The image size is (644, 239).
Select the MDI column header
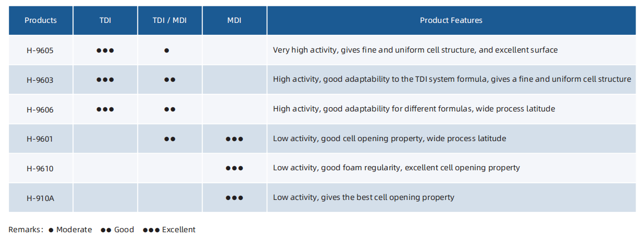(x=234, y=20)
